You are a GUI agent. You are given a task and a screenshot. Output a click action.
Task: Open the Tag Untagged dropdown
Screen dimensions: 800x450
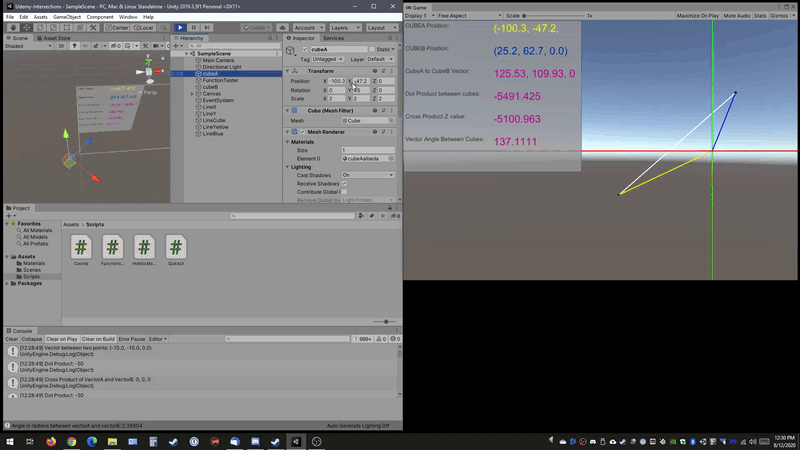(x=328, y=59)
